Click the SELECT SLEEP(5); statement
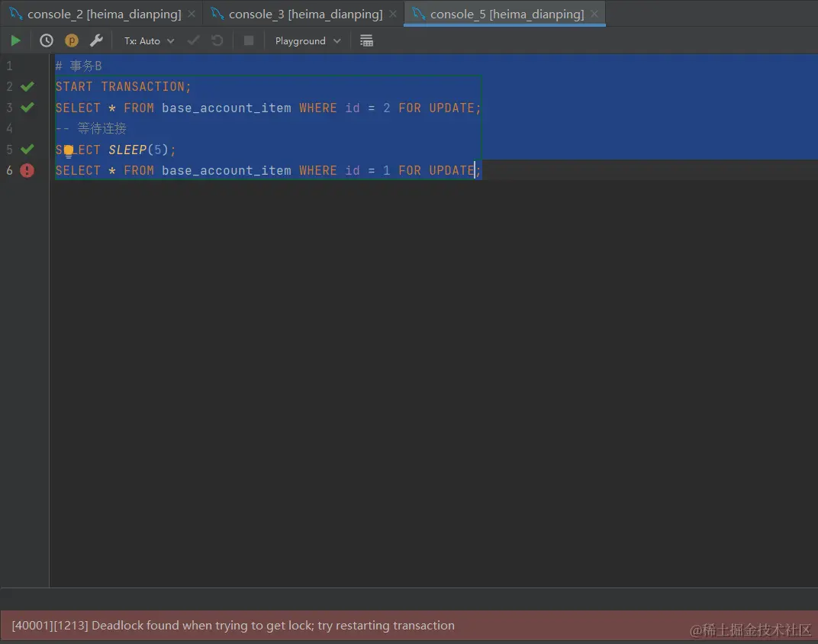 tap(116, 150)
